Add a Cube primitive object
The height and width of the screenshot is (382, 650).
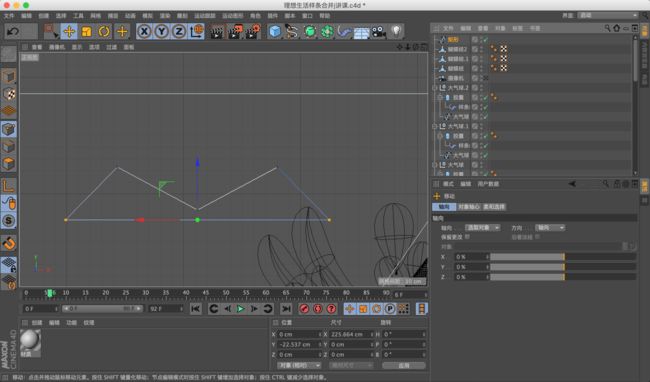[x=274, y=31]
